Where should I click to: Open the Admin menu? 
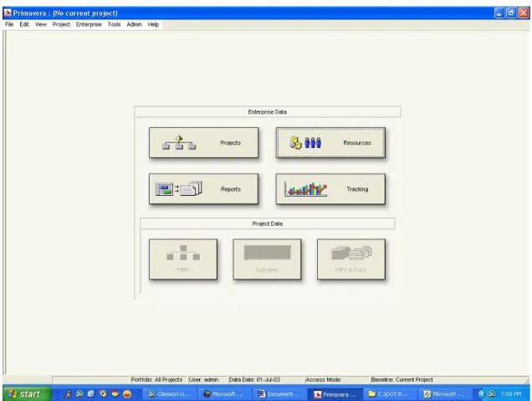coord(134,24)
